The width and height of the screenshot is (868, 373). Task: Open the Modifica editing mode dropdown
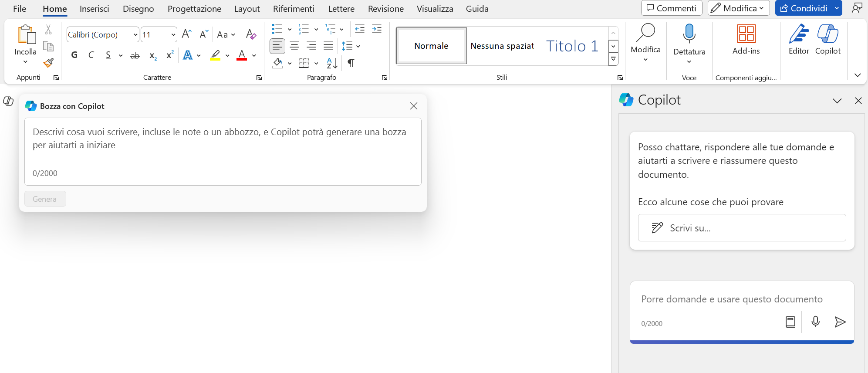tap(739, 8)
